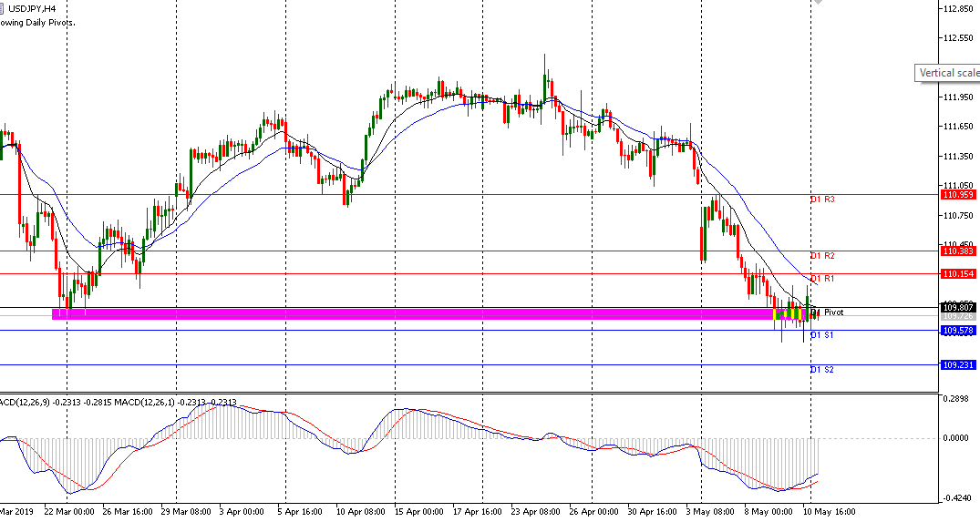The width and height of the screenshot is (980, 522).
Task: Click the magenta support zone rectangle
Action: pos(410,314)
